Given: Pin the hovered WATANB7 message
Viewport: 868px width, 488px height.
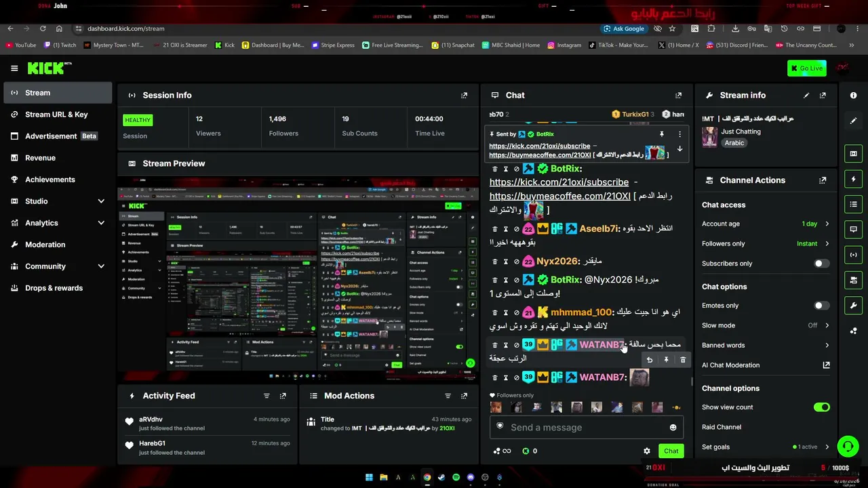Looking at the screenshot, I should pos(666,360).
